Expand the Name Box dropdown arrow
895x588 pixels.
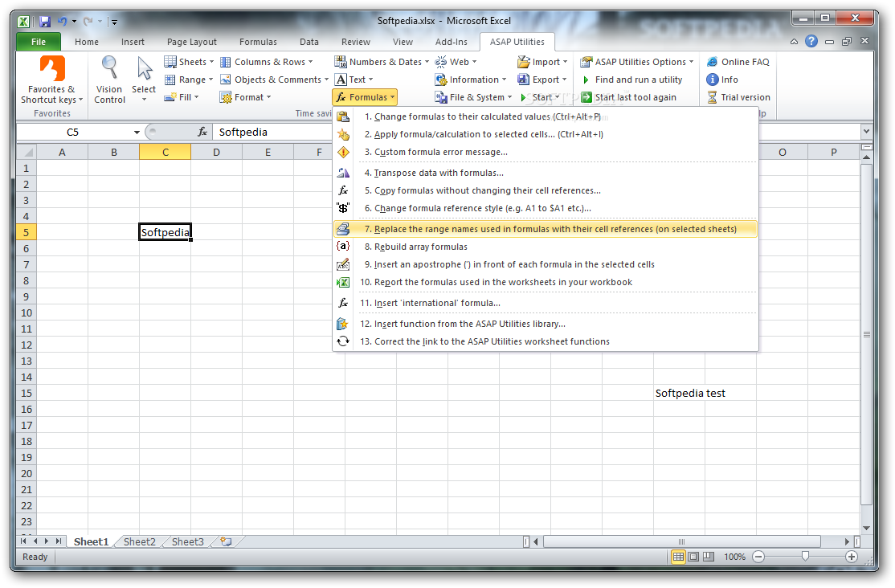[x=137, y=133]
